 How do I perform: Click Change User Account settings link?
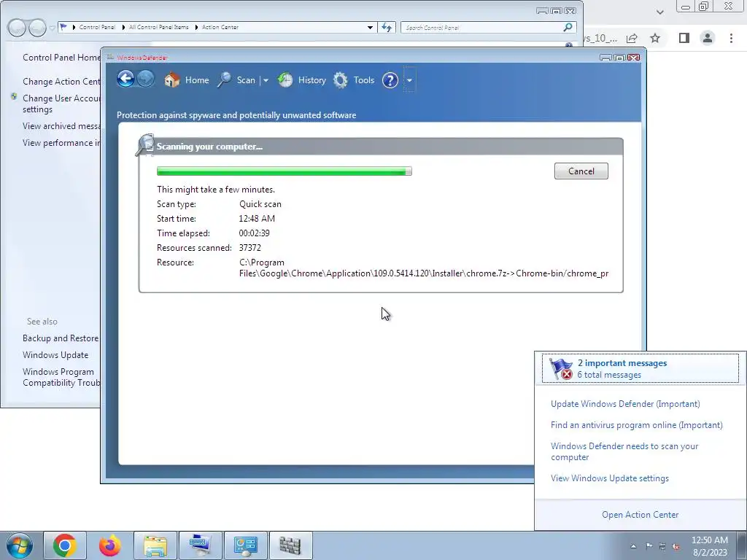point(61,104)
